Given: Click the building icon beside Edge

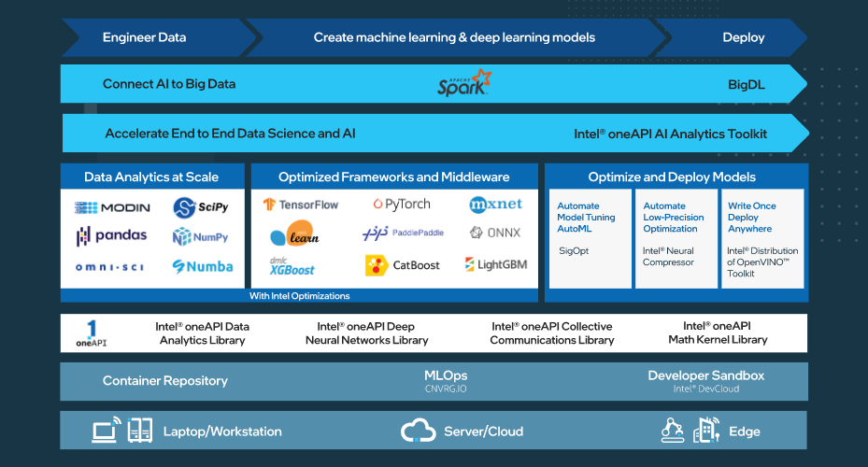Looking at the screenshot, I should pos(706,430).
